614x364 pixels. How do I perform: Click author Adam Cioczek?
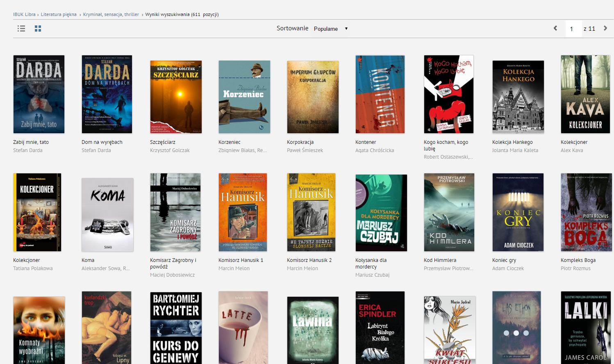(x=508, y=268)
